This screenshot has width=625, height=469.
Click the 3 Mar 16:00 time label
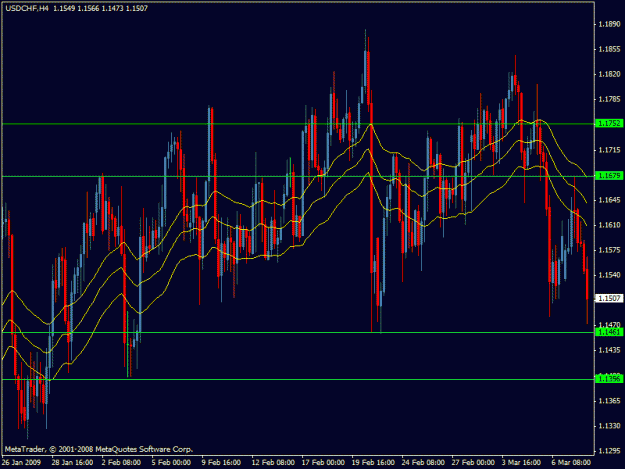[521, 462]
